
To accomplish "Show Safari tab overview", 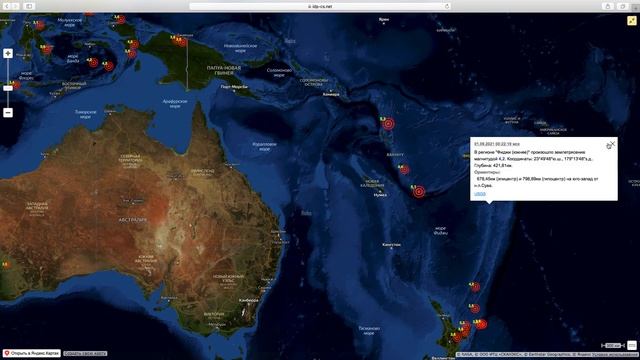I will (623, 6).
